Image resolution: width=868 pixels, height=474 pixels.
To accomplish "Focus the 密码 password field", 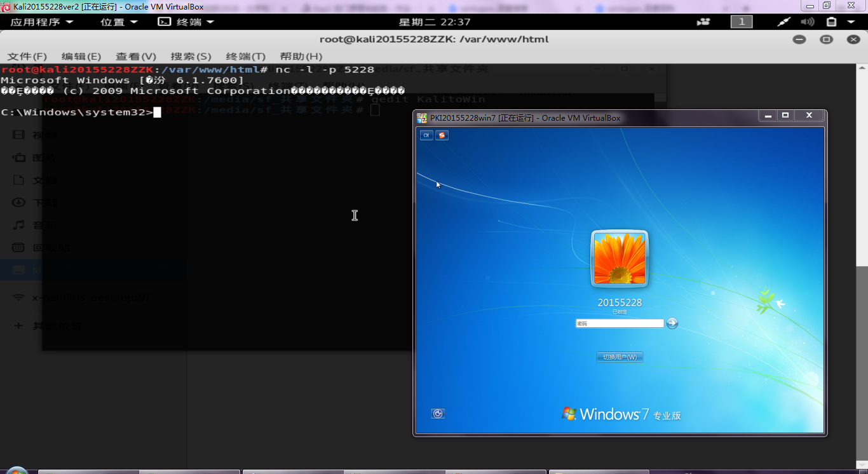I will point(620,323).
